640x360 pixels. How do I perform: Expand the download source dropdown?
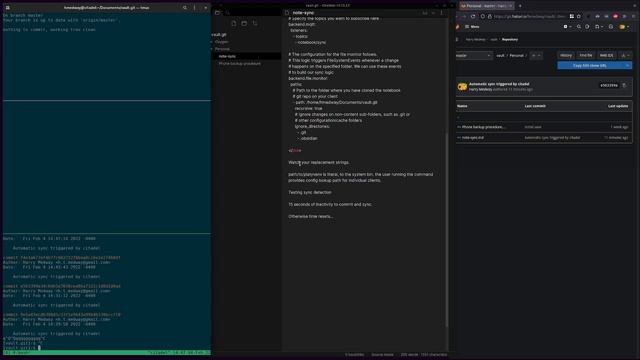pos(625,56)
